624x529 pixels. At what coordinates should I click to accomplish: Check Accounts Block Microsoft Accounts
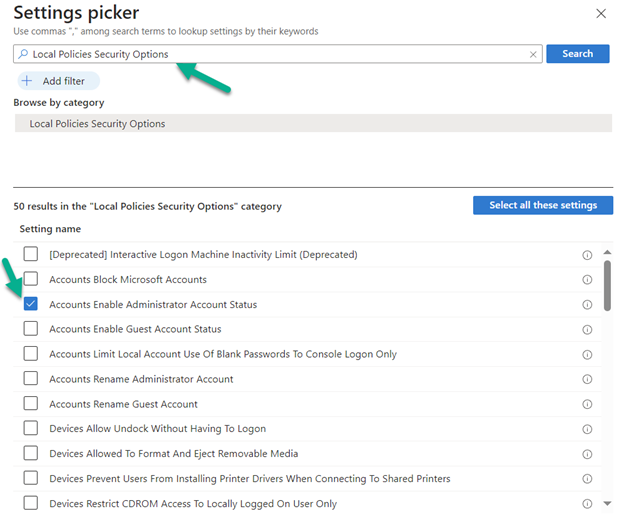pos(31,279)
